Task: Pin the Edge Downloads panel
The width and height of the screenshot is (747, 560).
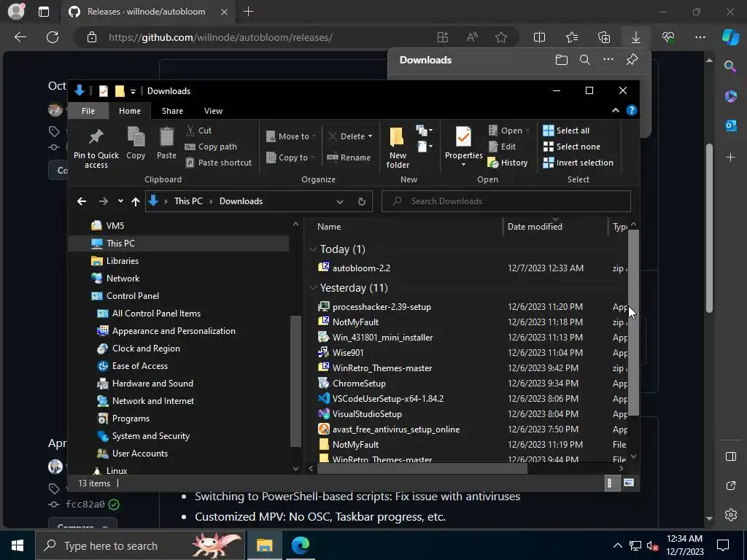Action: (632, 60)
